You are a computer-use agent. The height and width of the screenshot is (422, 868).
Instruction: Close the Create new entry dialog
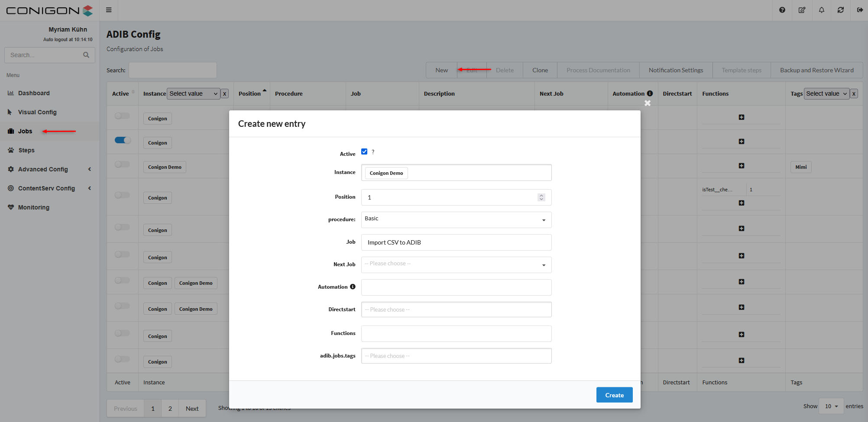tap(647, 103)
